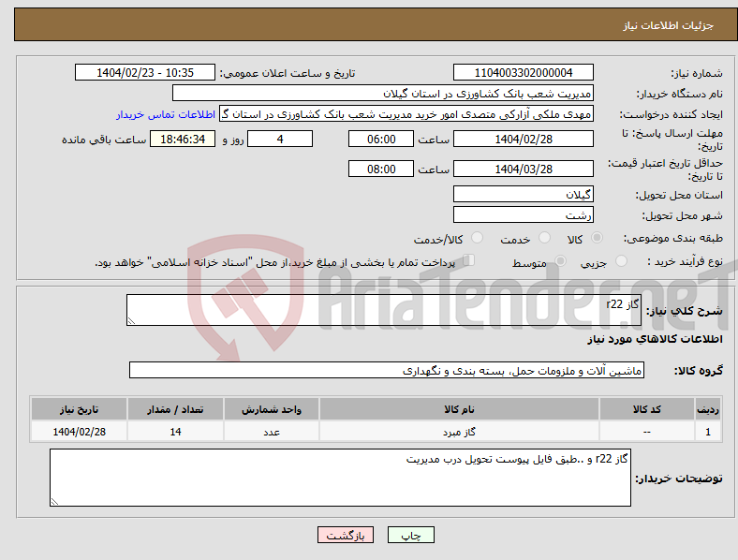Select the جزیی purchase type radio
Screen dimensions: 738x560
point(621,260)
